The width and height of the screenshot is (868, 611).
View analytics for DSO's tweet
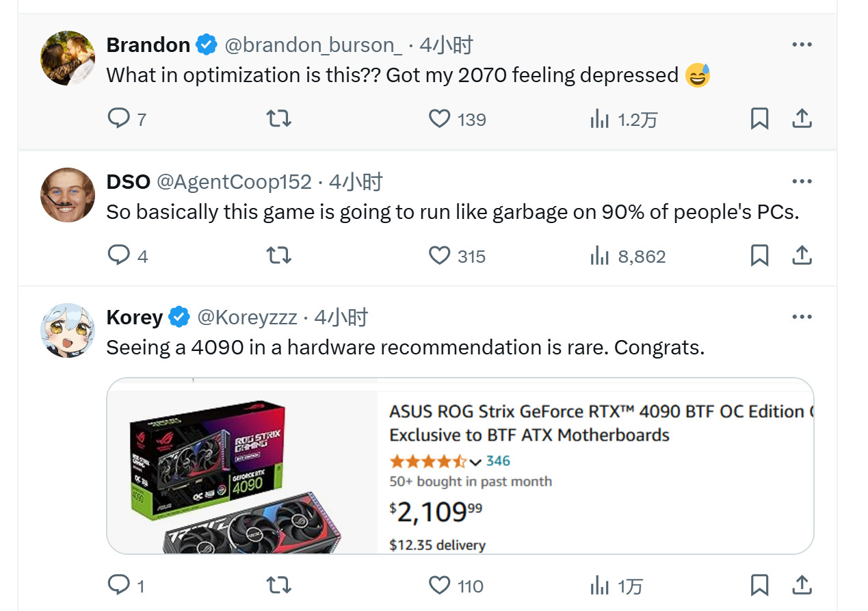599,256
